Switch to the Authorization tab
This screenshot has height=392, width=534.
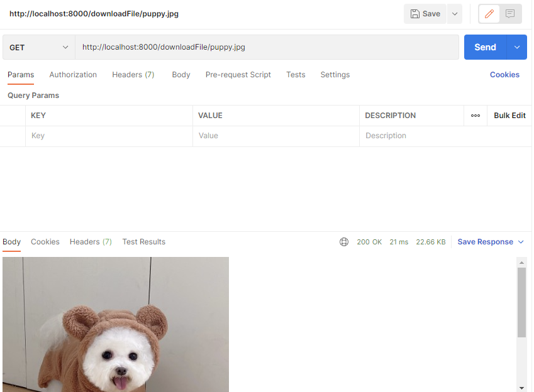pyautogui.click(x=73, y=75)
